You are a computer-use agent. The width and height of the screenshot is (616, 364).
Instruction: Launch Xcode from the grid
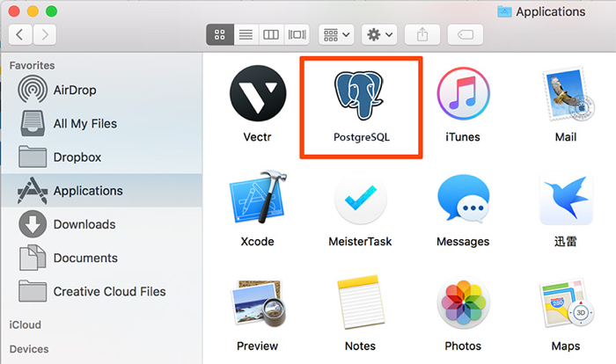(x=256, y=200)
